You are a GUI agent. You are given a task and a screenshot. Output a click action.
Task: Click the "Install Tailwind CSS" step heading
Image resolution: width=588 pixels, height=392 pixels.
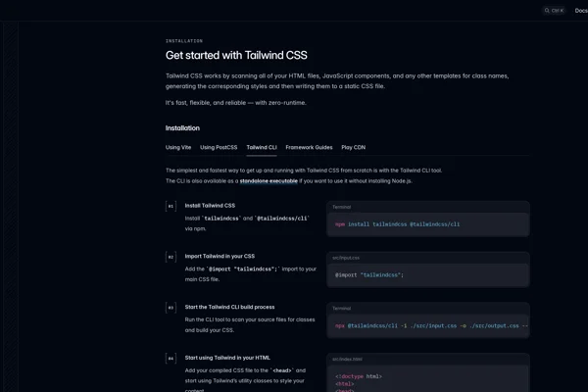tap(210, 206)
